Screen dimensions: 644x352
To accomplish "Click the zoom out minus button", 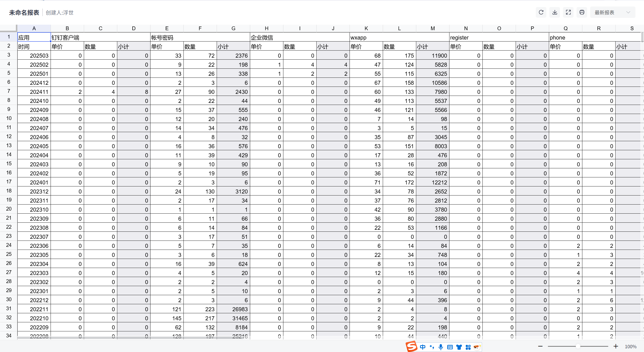I will click(540, 346).
